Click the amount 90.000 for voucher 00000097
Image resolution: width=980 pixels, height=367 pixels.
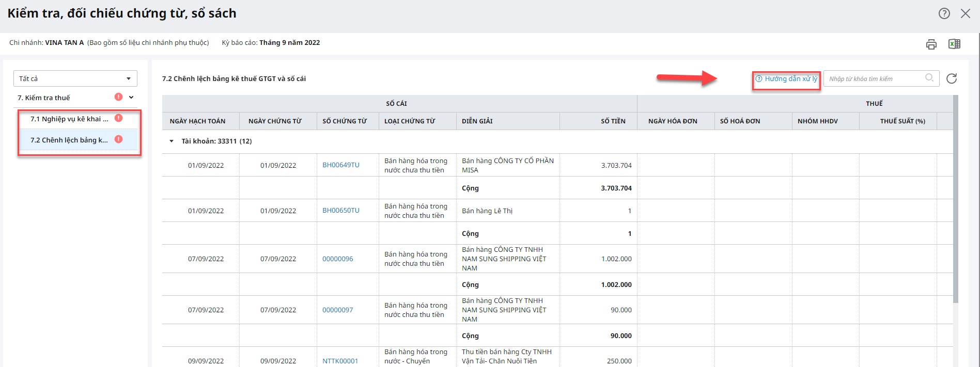621,310
